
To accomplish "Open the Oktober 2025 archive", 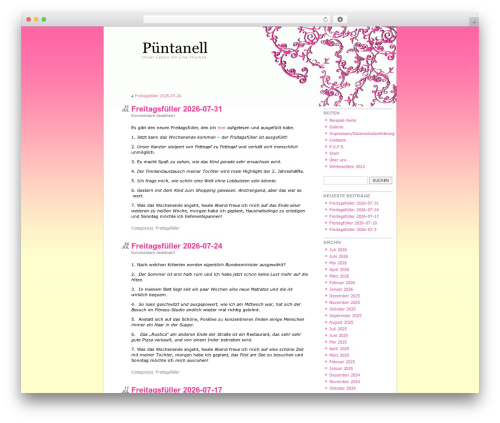I will (x=342, y=309).
